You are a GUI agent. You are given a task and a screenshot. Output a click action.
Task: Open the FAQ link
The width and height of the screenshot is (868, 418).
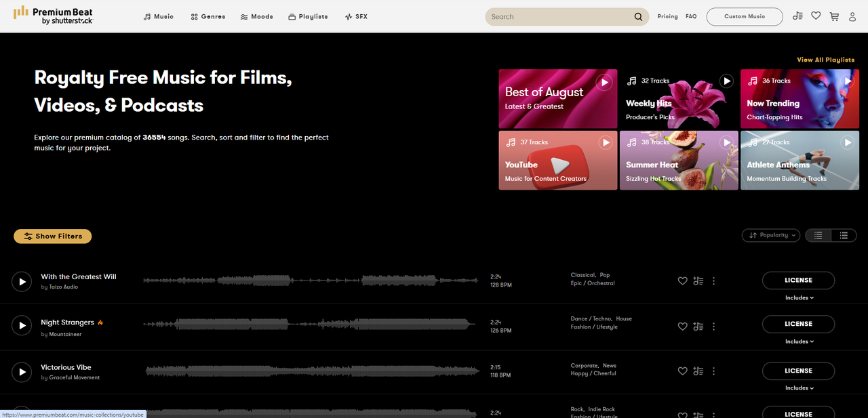click(x=691, y=16)
